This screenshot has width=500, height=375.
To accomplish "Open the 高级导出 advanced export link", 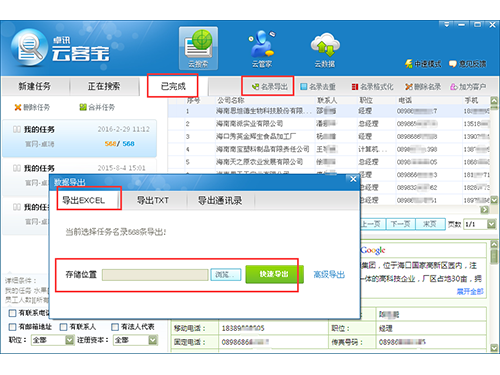I will coord(329,275).
